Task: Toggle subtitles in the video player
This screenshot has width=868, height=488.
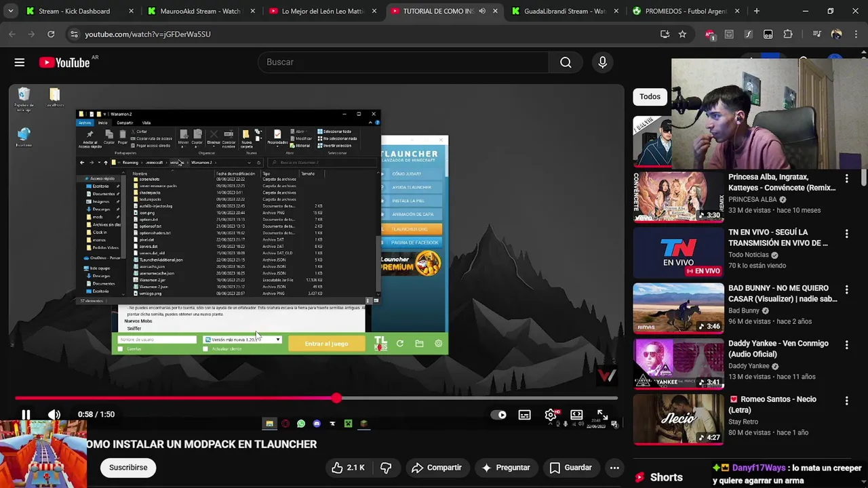Action: point(524,415)
